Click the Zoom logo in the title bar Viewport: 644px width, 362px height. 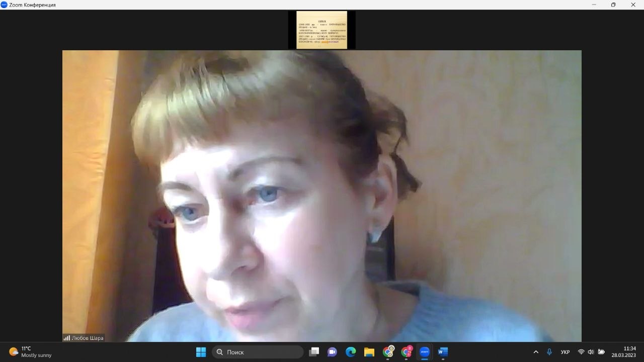tap(4, 5)
